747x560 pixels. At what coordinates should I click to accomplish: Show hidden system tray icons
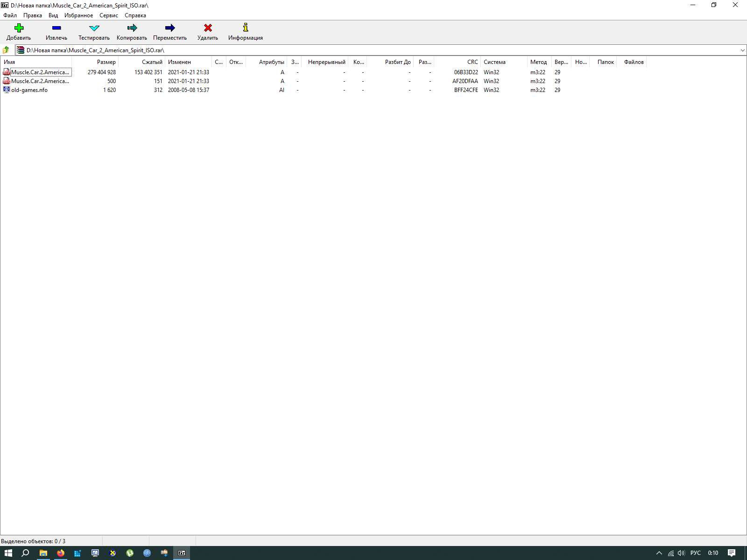(659, 553)
